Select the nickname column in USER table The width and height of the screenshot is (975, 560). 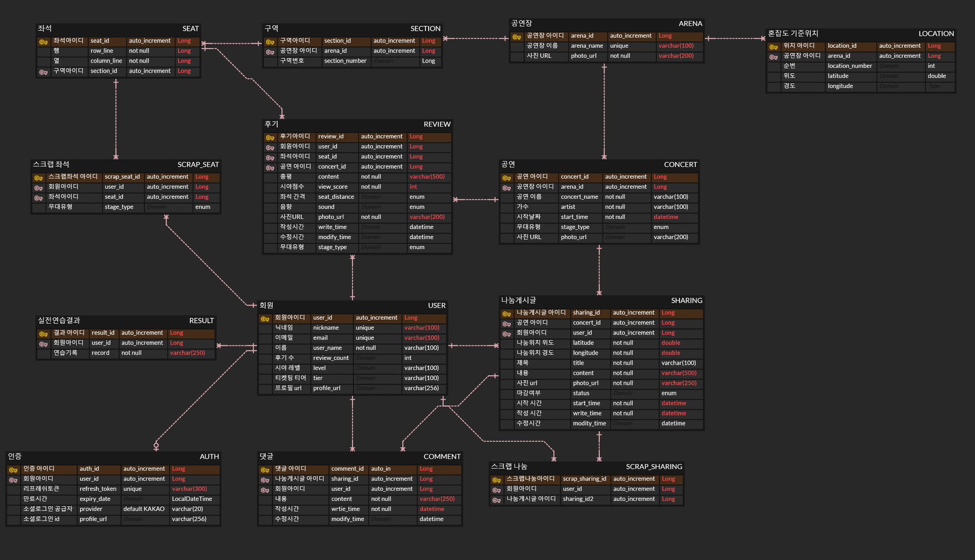326,328
